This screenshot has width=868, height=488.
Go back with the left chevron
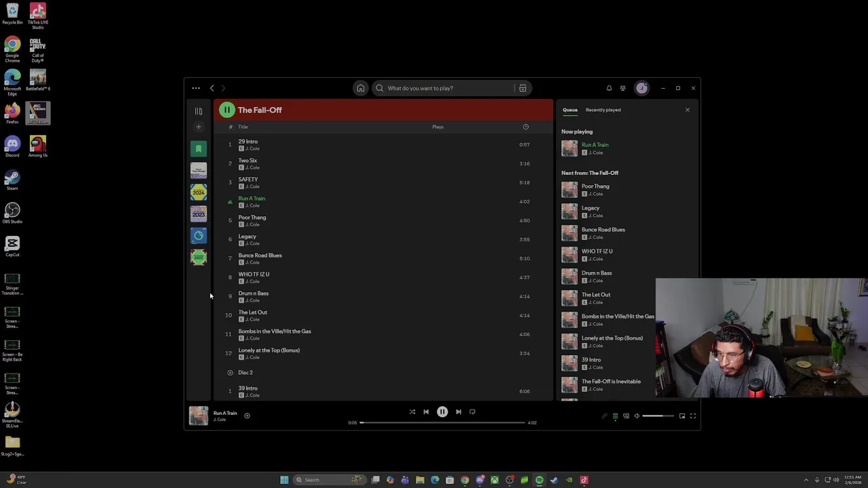(212, 88)
